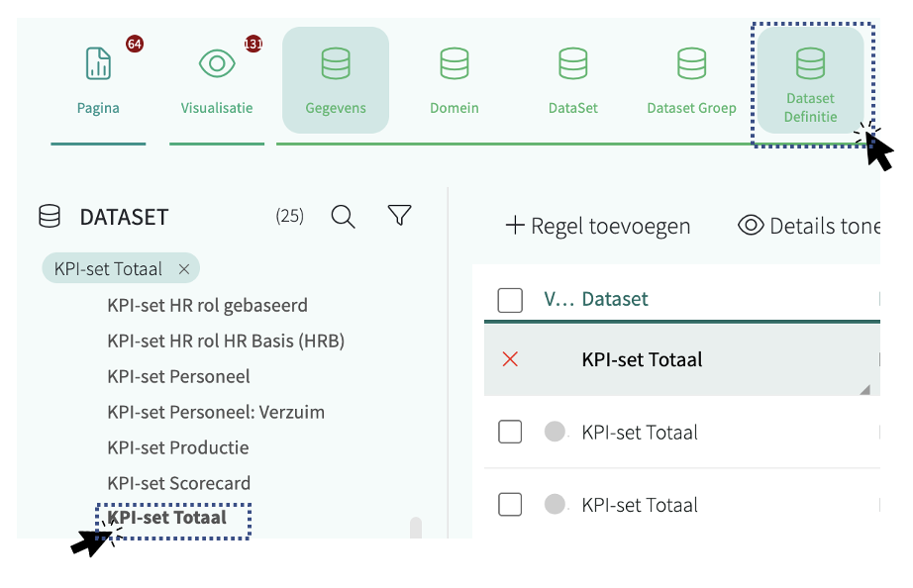Open the Dataset Groep icon
913x588 pixels.
point(691,64)
